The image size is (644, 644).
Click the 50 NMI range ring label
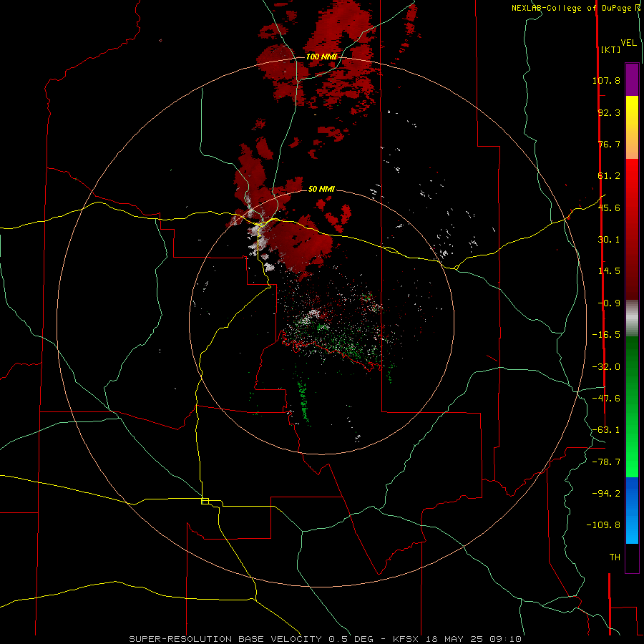pos(321,189)
